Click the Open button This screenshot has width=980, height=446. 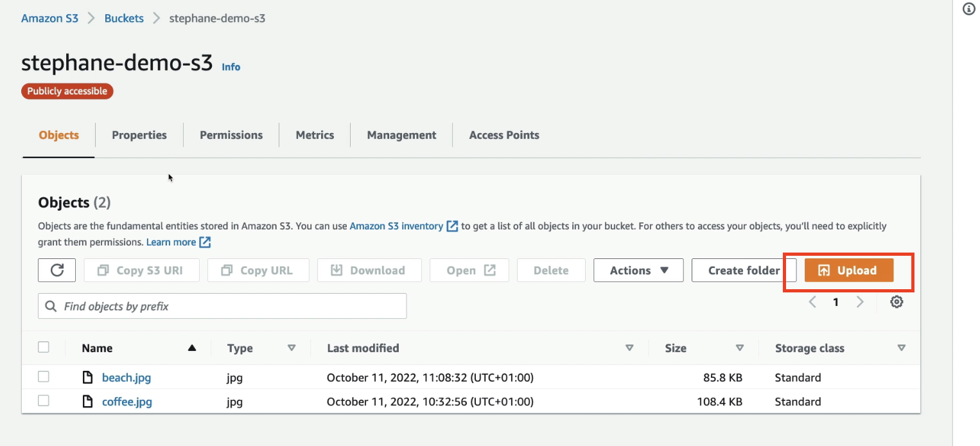click(469, 271)
